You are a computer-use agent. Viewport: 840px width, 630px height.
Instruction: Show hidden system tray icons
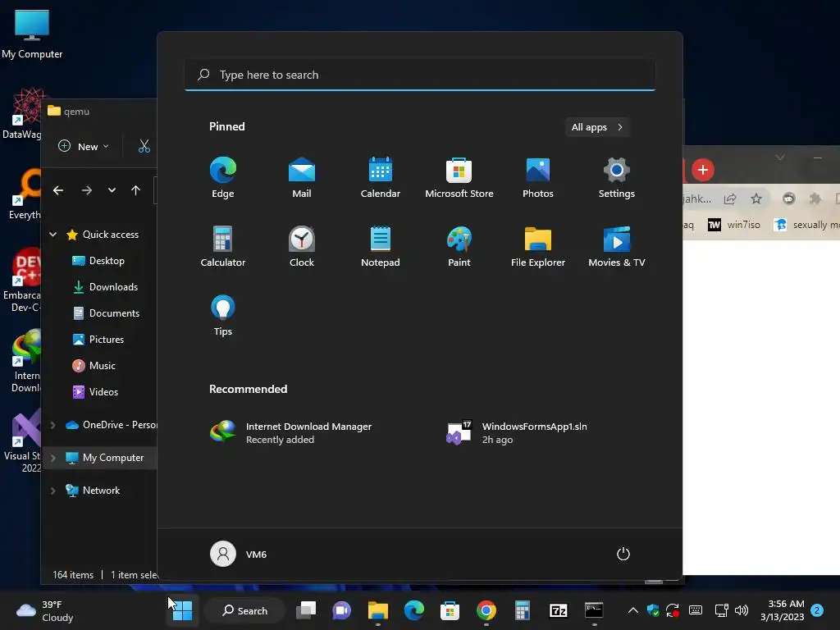pos(632,610)
